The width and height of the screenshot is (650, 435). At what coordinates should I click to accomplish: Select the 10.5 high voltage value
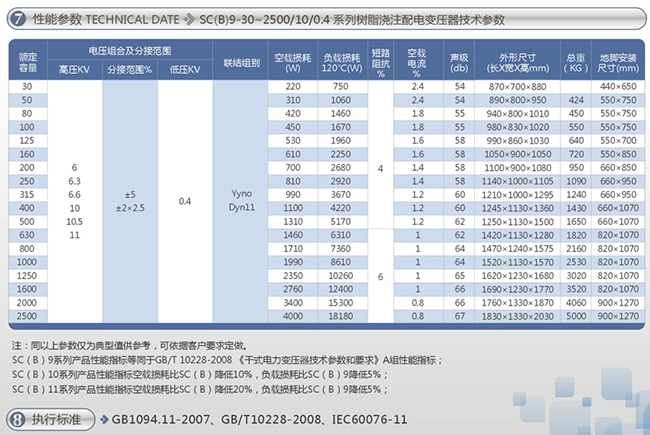pyautogui.click(x=74, y=220)
